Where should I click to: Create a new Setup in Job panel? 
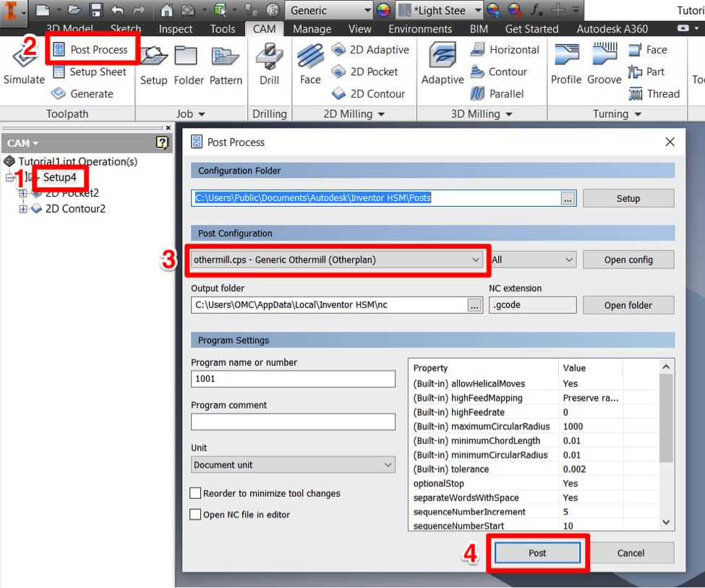click(154, 64)
